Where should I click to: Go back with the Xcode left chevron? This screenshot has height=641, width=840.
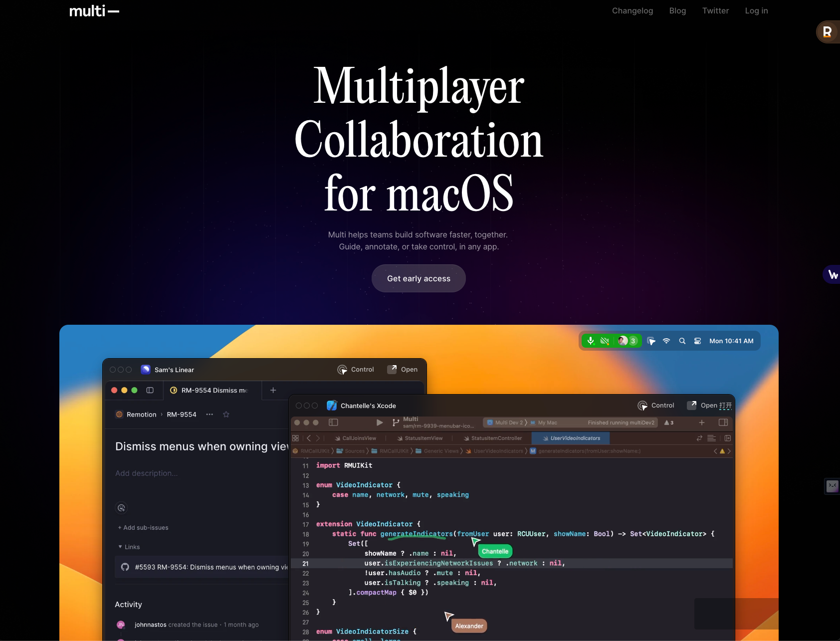(x=309, y=438)
